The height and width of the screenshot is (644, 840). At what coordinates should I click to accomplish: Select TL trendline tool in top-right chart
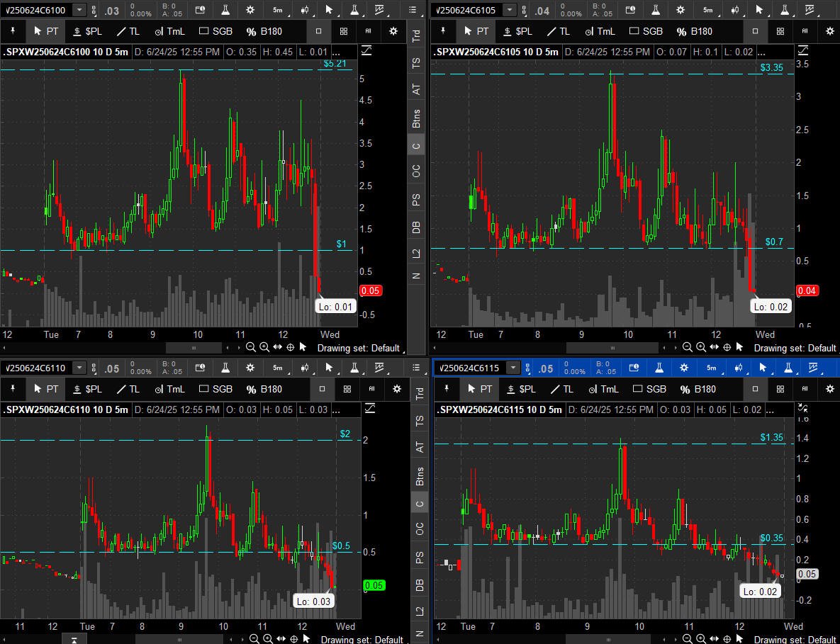pyautogui.click(x=559, y=31)
